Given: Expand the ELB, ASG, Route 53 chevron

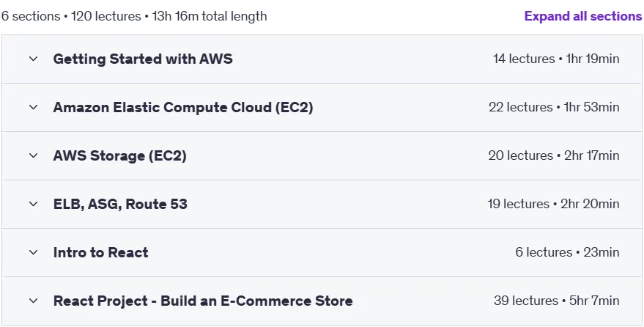Looking at the screenshot, I should click(x=33, y=204).
